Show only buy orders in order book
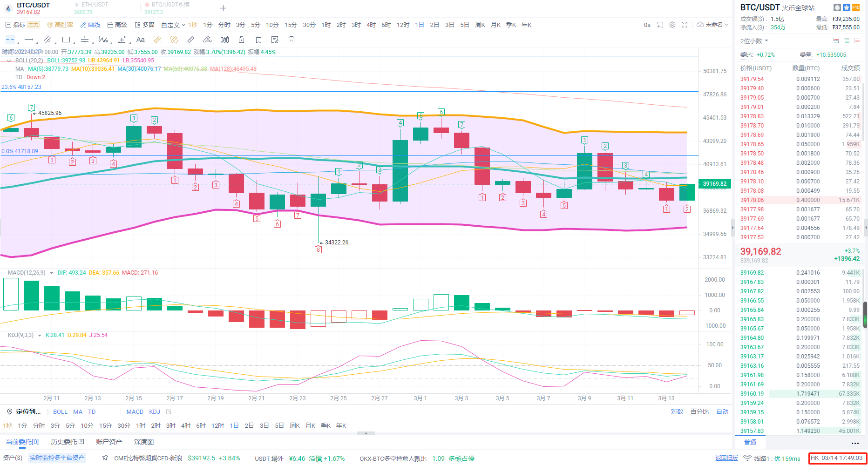The height and width of the screenshot is (465, 868). pyautogui.click(x=847, y=41)
